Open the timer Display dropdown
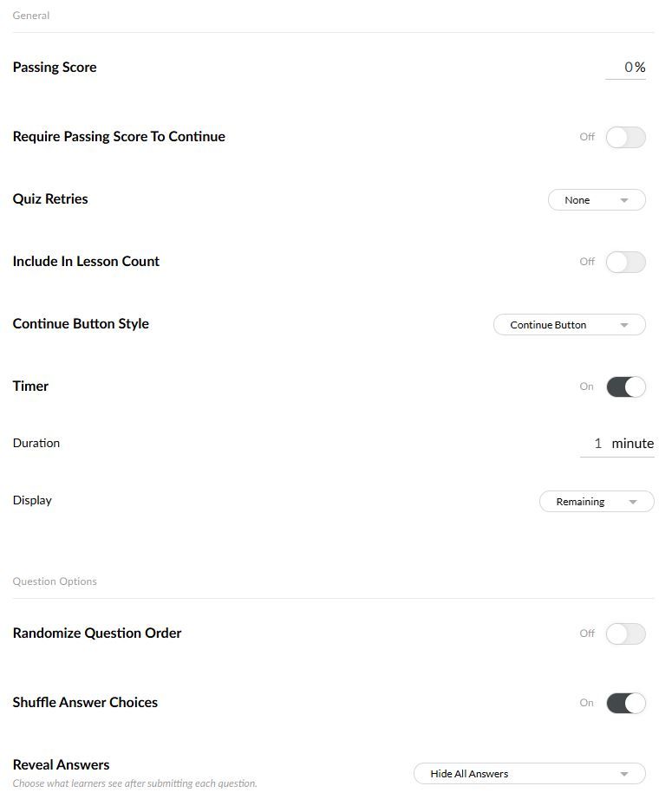The width and height of the screenshot is (672, 812). pos(596,502)
